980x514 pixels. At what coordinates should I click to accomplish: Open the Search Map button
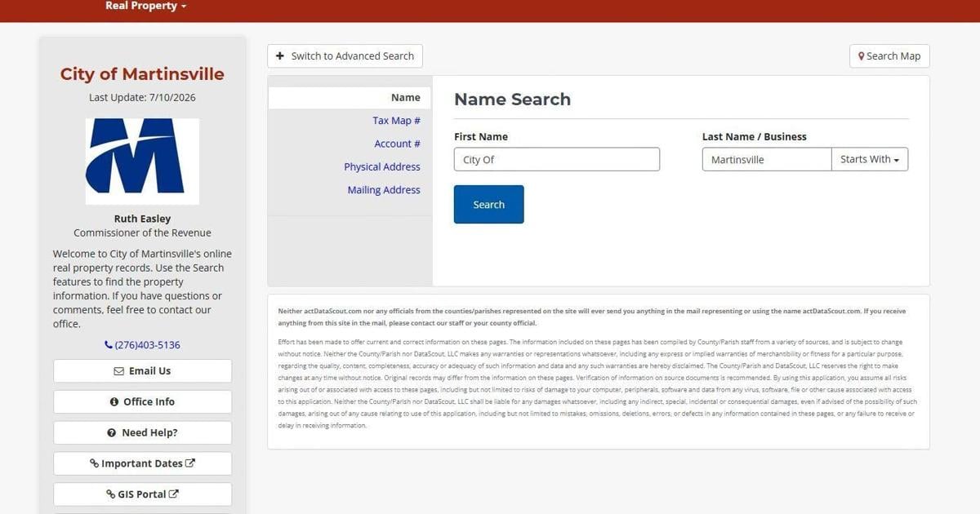(x=889, y=56)
